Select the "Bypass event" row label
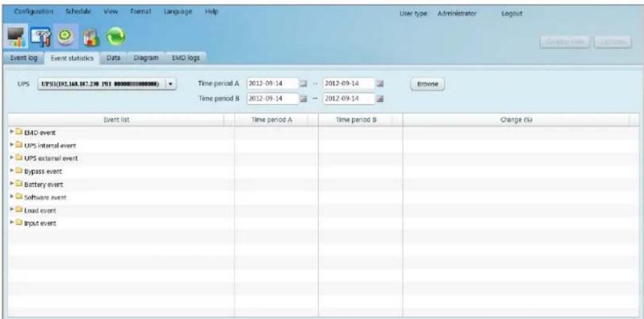644x319 pixels. coord(43,172)
